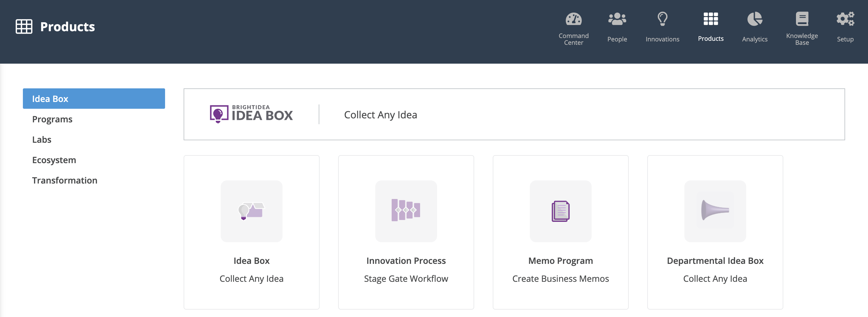Click the Products nav label
The image size is (868, 317).
(711, 39)
